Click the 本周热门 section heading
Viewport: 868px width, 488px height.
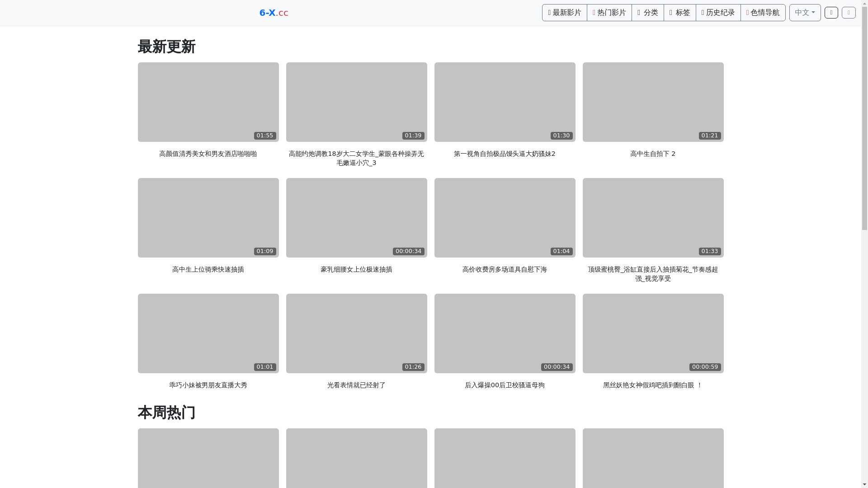166,413
